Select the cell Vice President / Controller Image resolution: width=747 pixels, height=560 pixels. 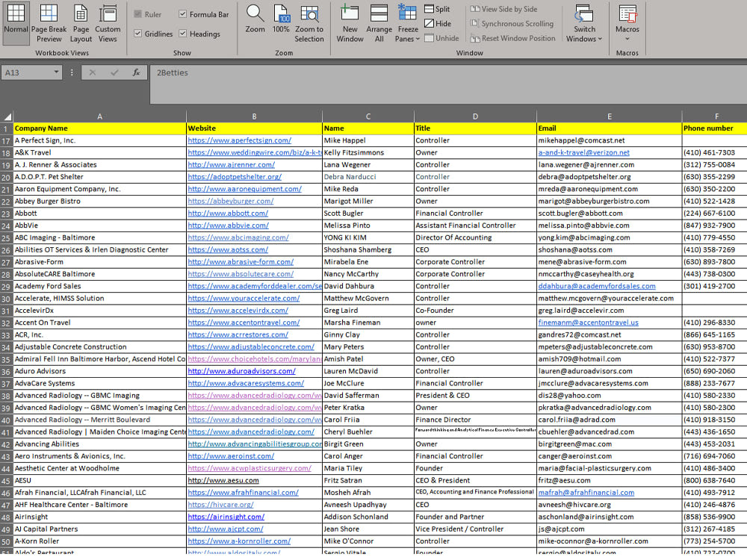click(475, 529)
